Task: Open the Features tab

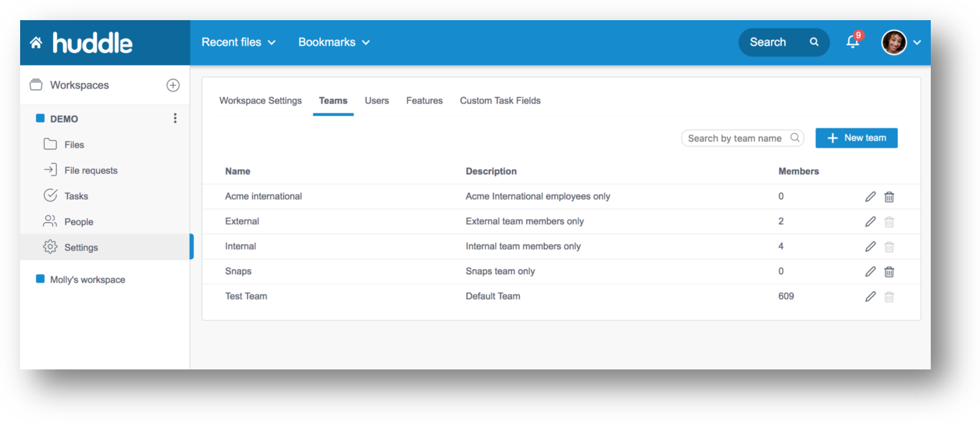Action: coord(424,101)
